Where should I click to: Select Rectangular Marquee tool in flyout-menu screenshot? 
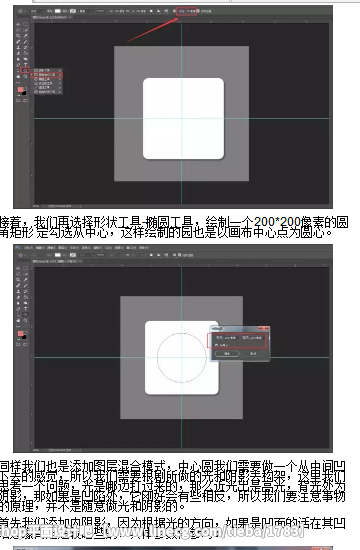(26, 24)
